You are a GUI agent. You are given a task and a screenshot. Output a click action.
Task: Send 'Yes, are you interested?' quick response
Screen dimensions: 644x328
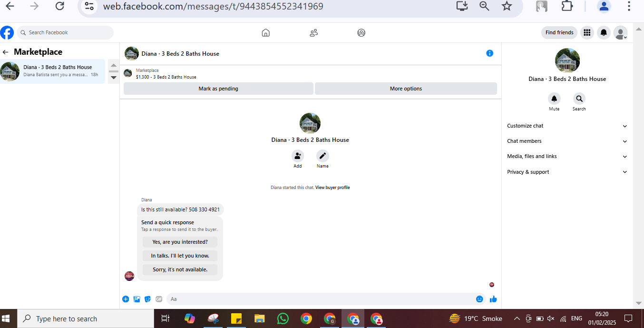(x=180, y=242)
